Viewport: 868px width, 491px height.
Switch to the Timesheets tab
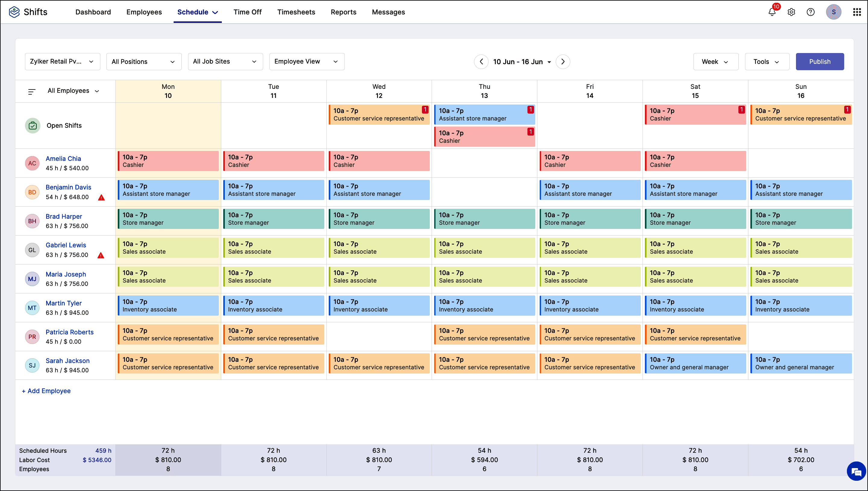click(x=296, y=12)
